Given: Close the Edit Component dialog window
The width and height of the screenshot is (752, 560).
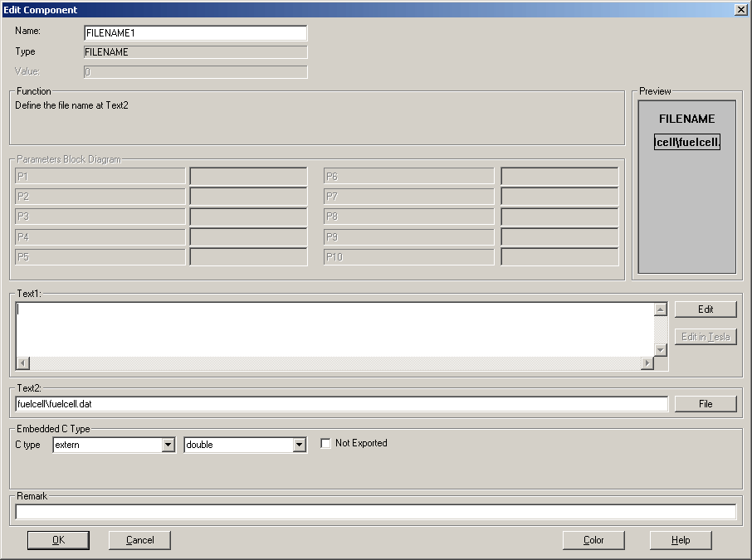Looking at the screenshot, I should coord(740,10).
